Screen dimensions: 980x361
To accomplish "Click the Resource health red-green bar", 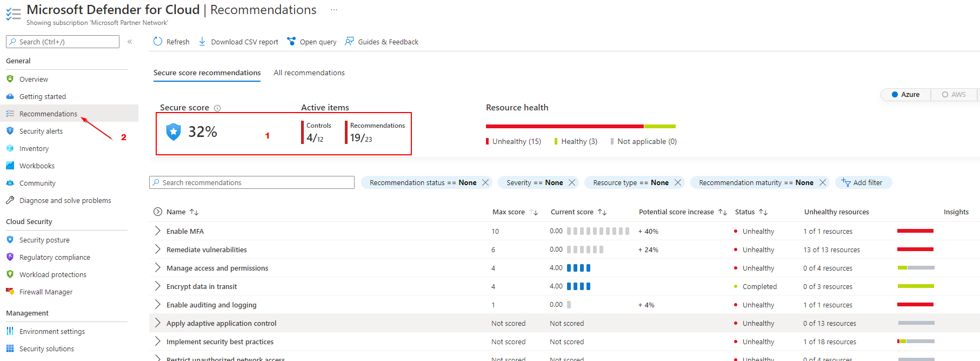I will point(581,126).
